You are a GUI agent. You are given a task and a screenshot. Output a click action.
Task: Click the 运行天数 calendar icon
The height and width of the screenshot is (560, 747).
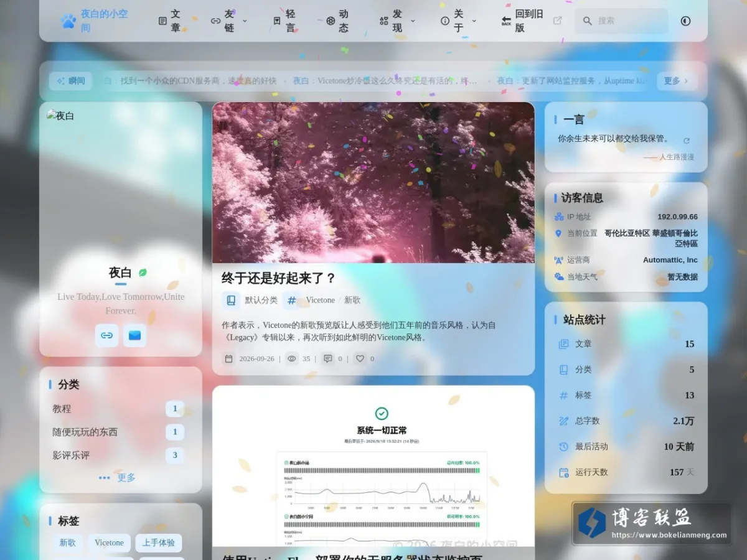pyautogui.click(x=564, y=472)
